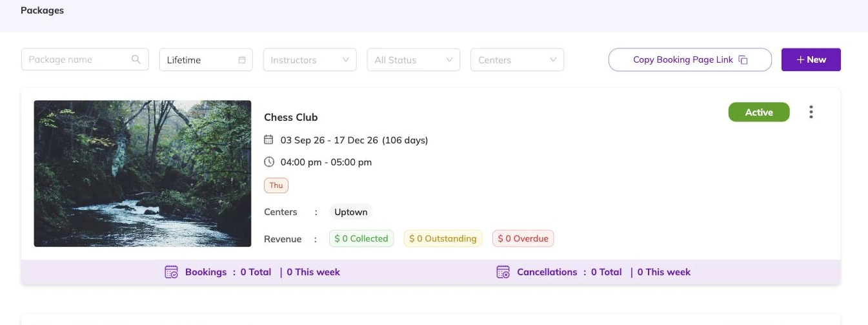This screenshot has width=868, height=325.
Task: Open the calendar icon in Lifetime field
Action: [242, 60]
